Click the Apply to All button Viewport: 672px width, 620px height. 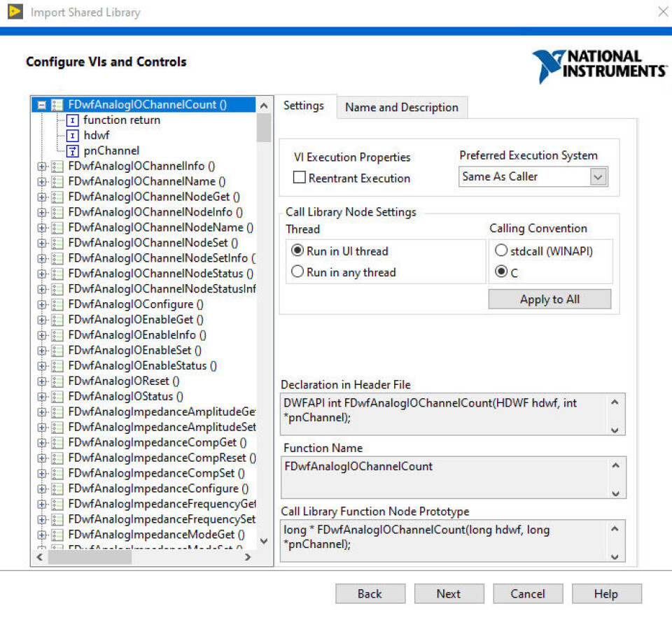point(550,299)
